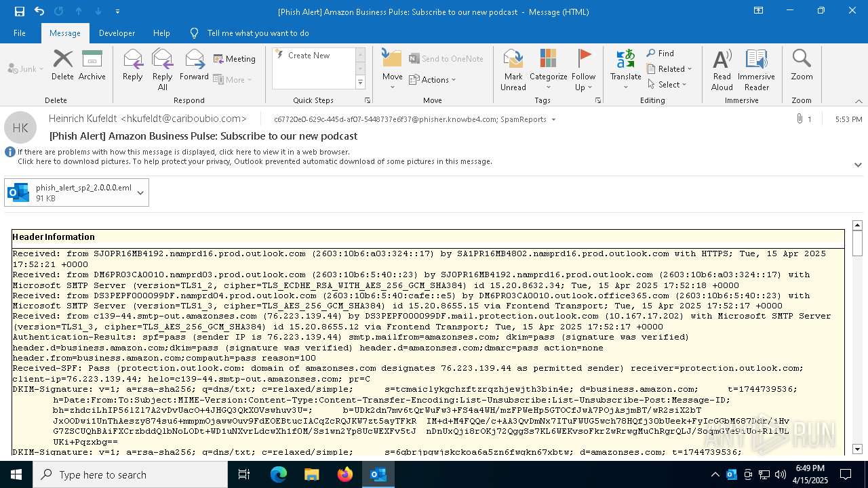Image resolution: width=868 pixels, height=488 pixels.
Task: Open phish_alert_sp2_2.0.0.0.eml attachment
Action: [71, 192]
